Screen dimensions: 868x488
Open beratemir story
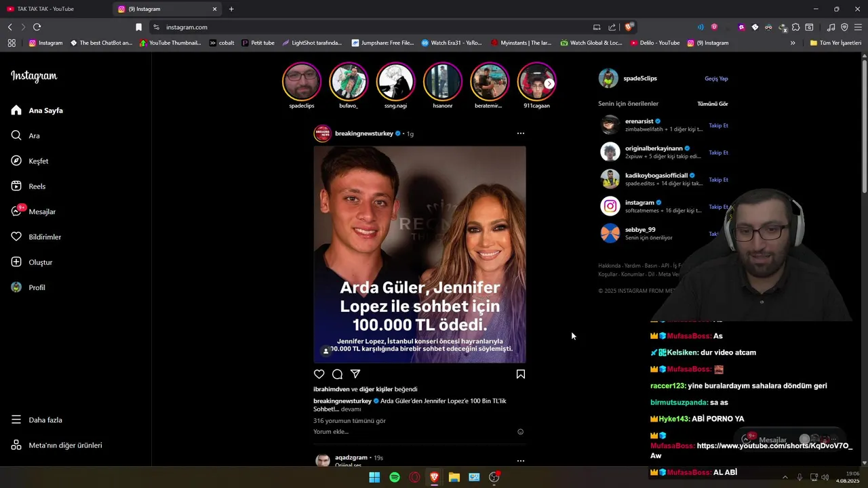click(x=489, y=81)
